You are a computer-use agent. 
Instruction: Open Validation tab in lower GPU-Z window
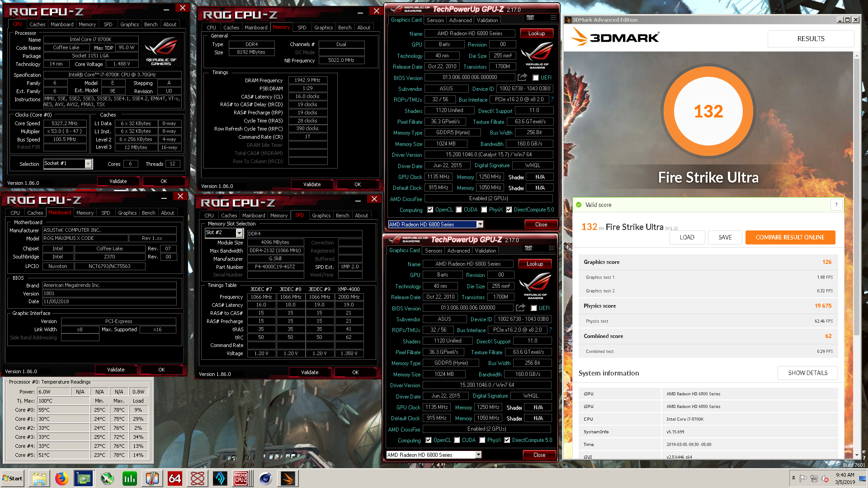point(486,251)
